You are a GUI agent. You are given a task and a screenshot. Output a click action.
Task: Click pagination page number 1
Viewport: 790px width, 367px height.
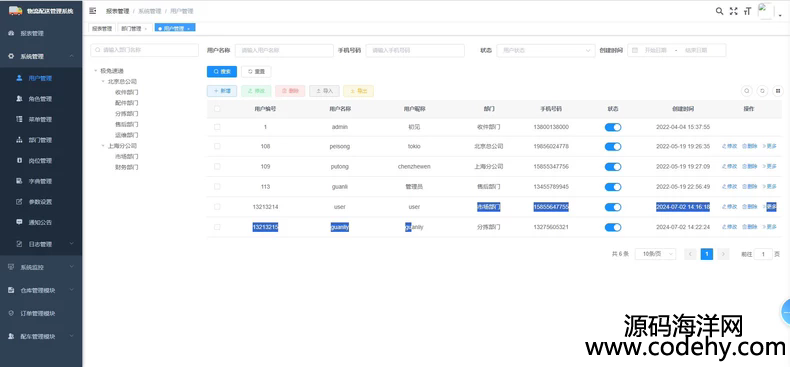[707, 254]
